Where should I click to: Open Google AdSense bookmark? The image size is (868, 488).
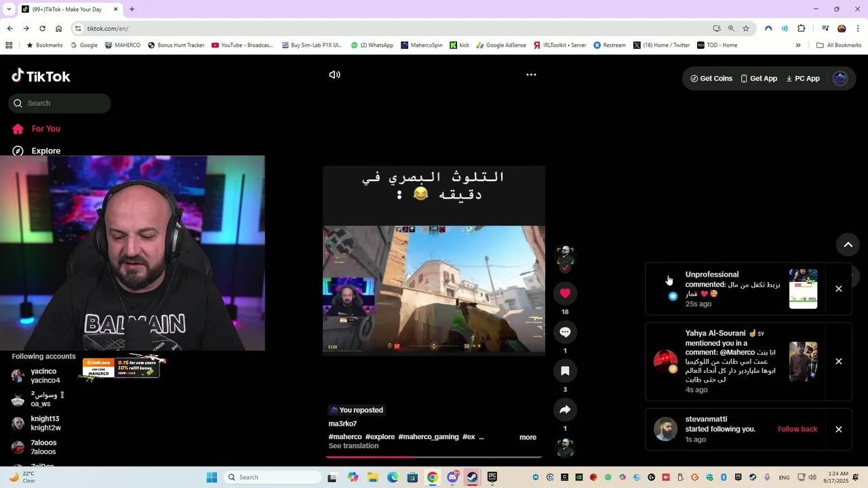click(x=500, y=45)
